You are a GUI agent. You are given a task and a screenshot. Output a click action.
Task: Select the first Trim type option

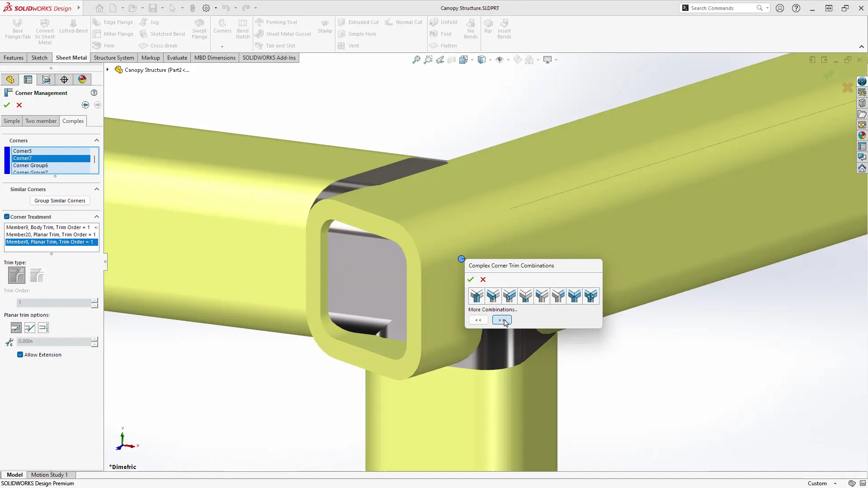click(x=16, y=275)
